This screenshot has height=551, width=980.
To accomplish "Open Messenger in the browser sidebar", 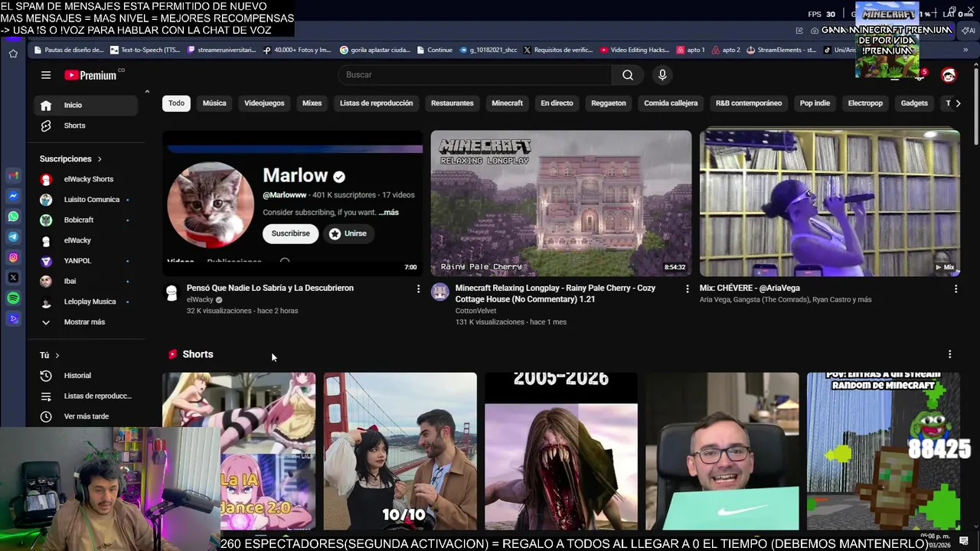I will pyautogui.click(x=13, y=196).
